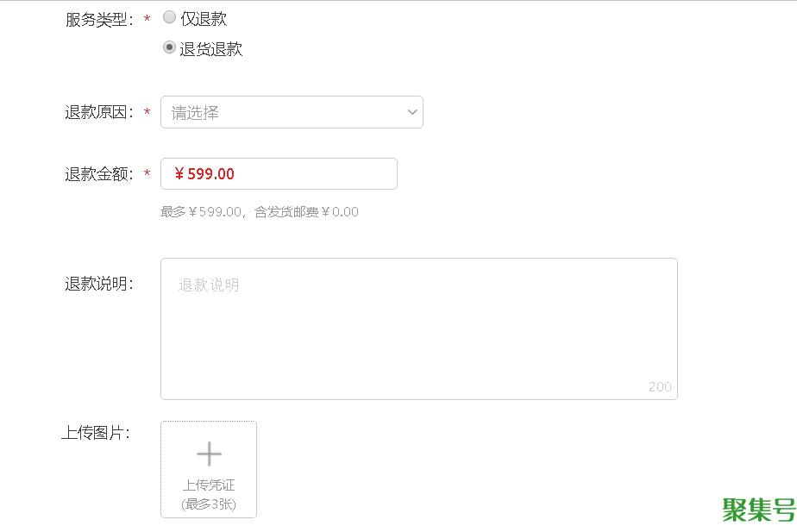Click the green 聚集号 watermark logo
Screen dimensions: 797x532
pos(758,510)
